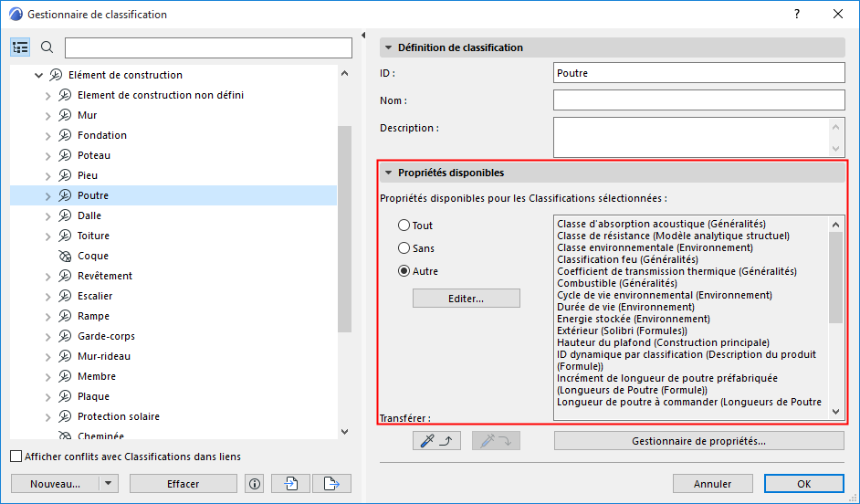
Task: Click classification icon beside Plaque
Action: click(65, 396)
